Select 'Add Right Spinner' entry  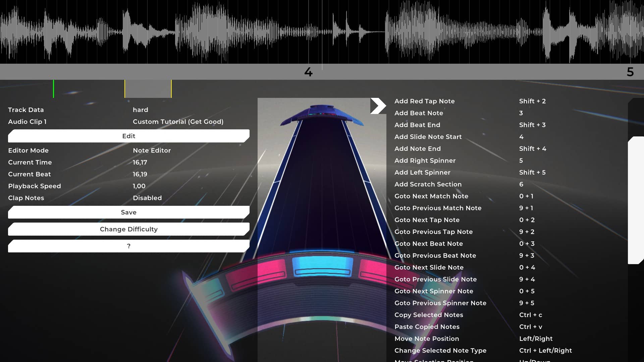point(425,161)
